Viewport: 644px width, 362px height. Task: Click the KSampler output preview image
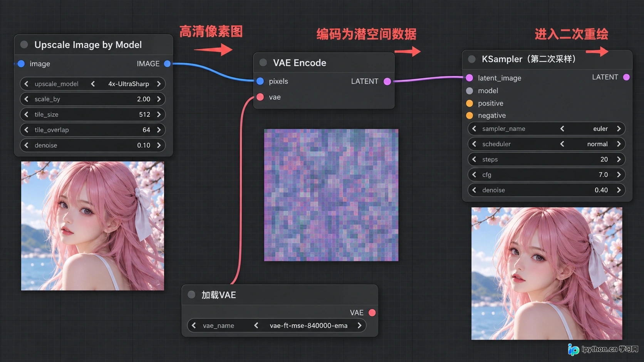[547, 274]
